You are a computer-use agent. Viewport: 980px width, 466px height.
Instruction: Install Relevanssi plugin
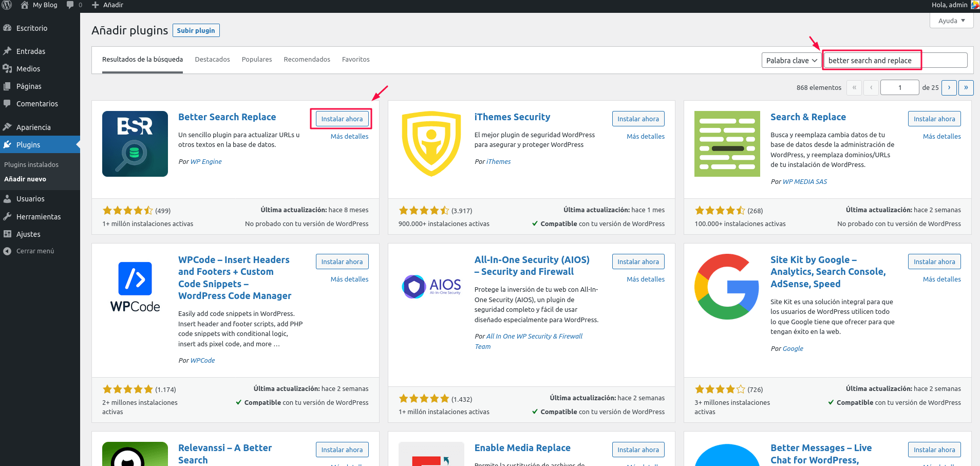342,450
